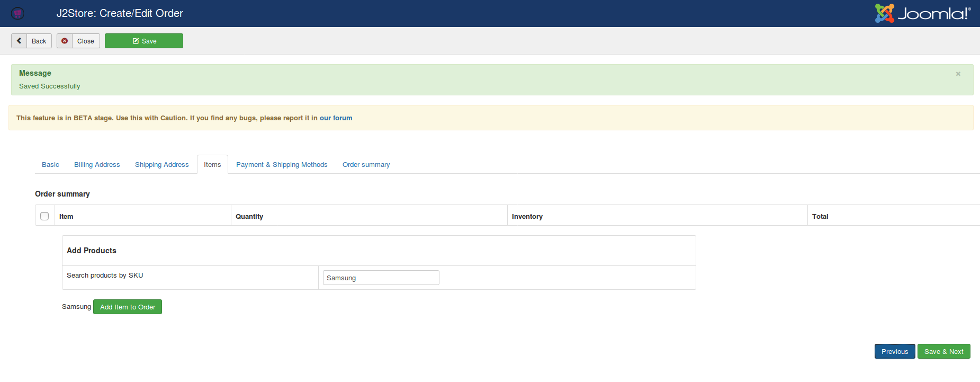Switch to the Order summary tab
Image resolution: width=980 pixels, height=382 pixels.
click(366, 165)
